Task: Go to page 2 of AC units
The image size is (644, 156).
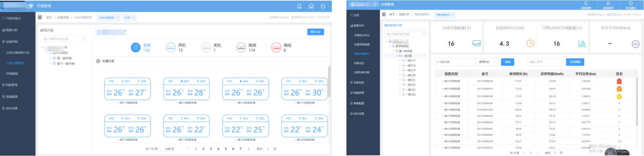Action: [x=203, y=149]
